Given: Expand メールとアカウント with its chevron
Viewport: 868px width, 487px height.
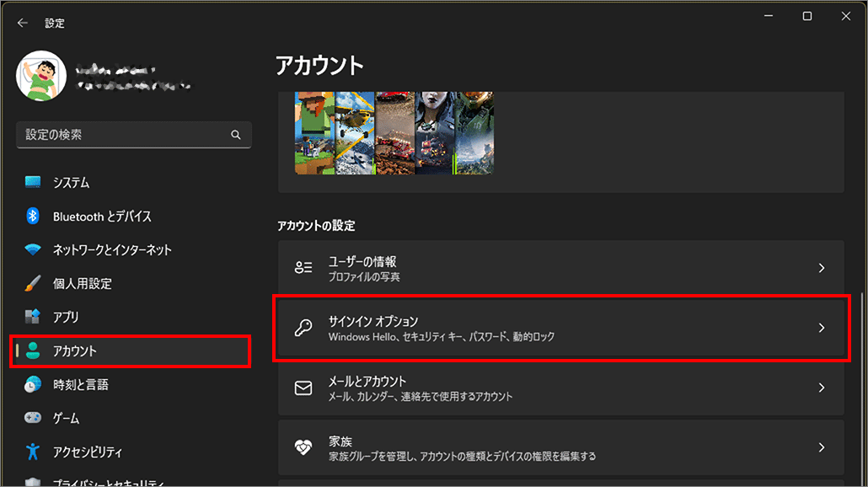Looking at the screenshot, I should point(822,388).
